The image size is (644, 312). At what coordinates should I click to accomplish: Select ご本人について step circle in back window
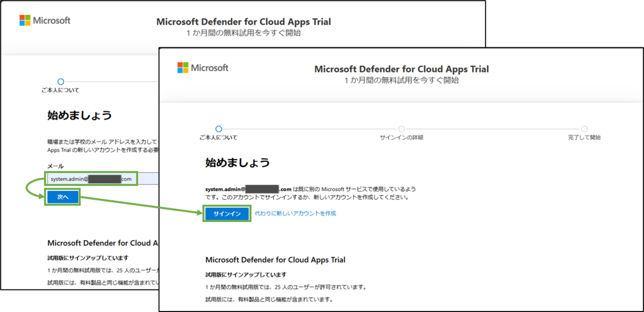[x=61, y=81]
